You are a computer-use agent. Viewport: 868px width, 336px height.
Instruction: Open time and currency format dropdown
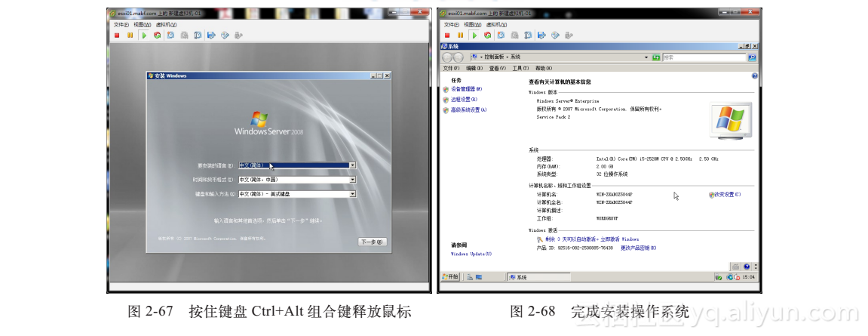click(352, 180)
